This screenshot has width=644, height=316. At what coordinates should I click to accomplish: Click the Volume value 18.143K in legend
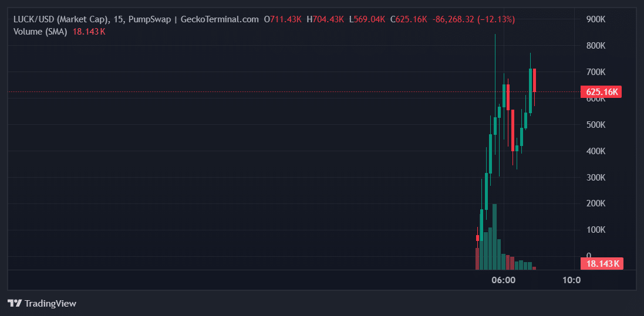click(x=89, y=32)
